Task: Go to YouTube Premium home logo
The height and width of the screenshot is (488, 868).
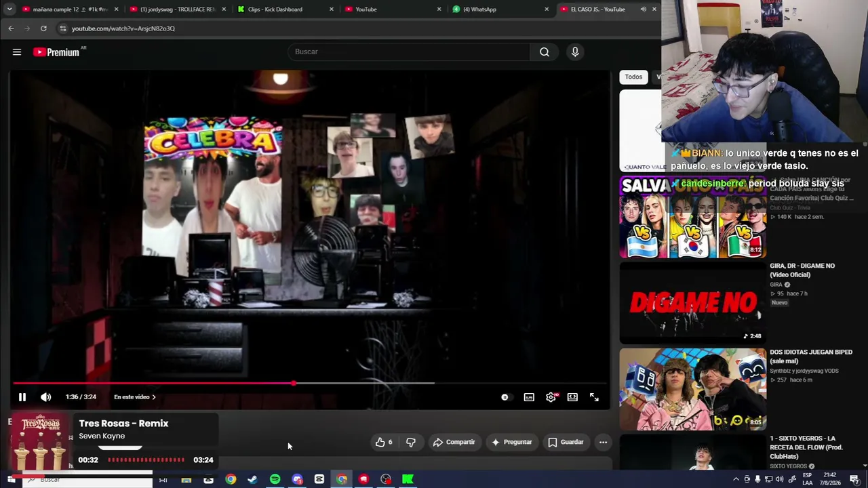Action: [x=56, y=52]
